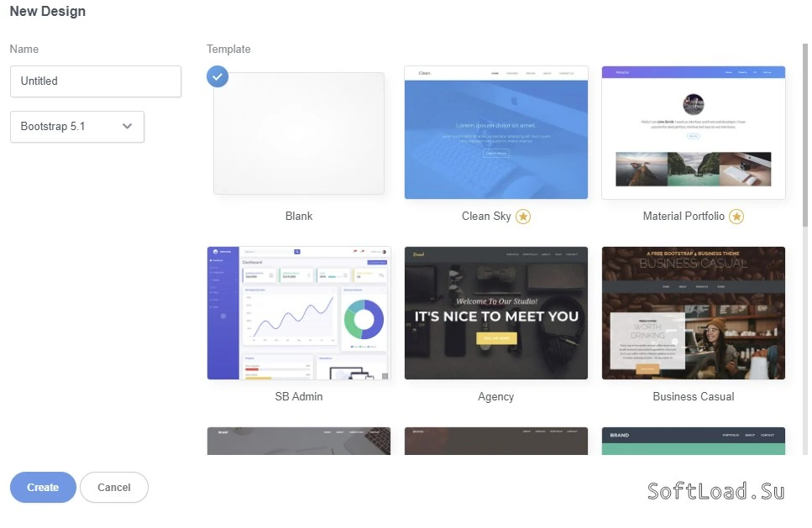Click the Name input field containing Untitled

[x=96, y=81]
